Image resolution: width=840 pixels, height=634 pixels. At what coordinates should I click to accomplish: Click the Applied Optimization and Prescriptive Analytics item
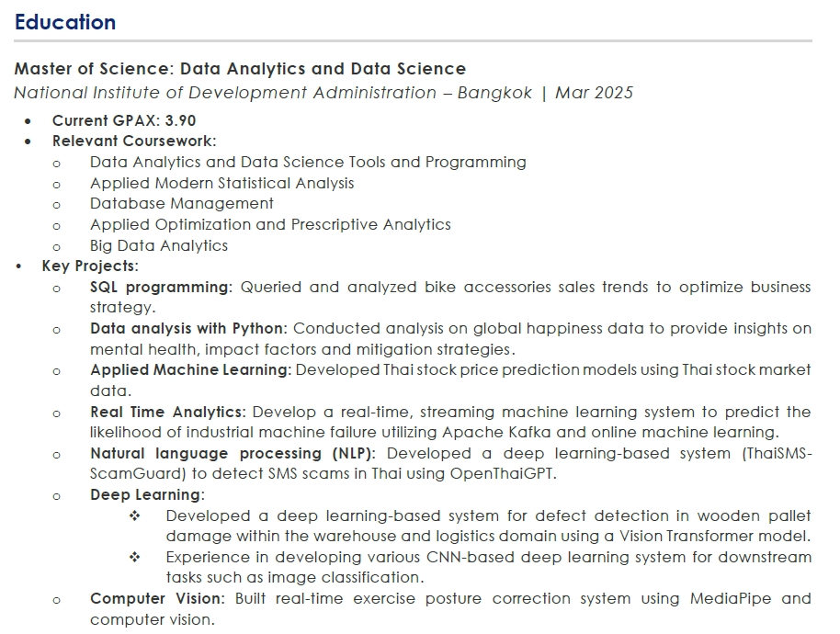[x=270, y=224]
